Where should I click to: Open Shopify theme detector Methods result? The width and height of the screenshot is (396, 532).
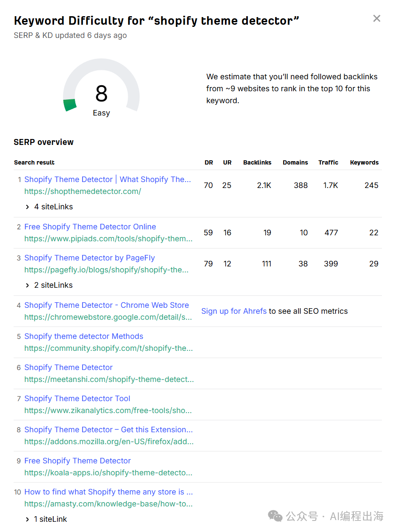tap(83, 336)
